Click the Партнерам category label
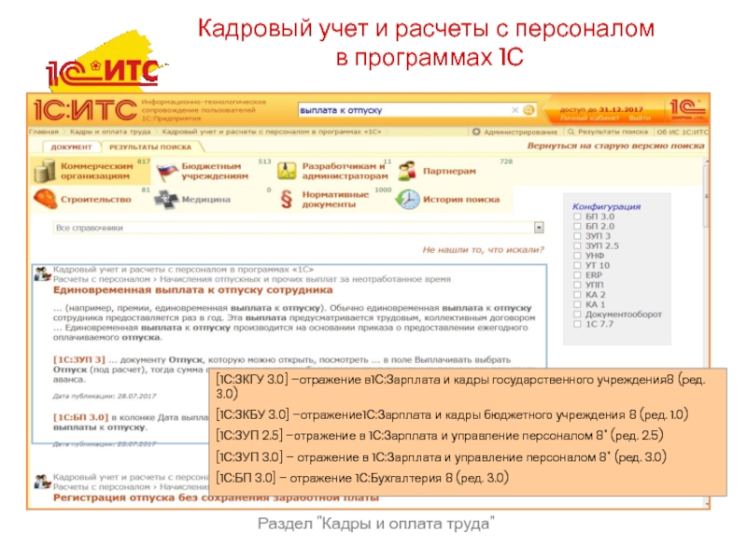This screenshot has height=560, width=747. coord(449,171)
